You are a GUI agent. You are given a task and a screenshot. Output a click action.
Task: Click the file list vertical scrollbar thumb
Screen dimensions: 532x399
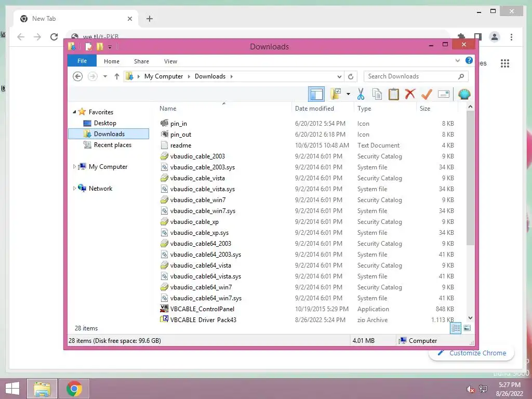(470, 178)
